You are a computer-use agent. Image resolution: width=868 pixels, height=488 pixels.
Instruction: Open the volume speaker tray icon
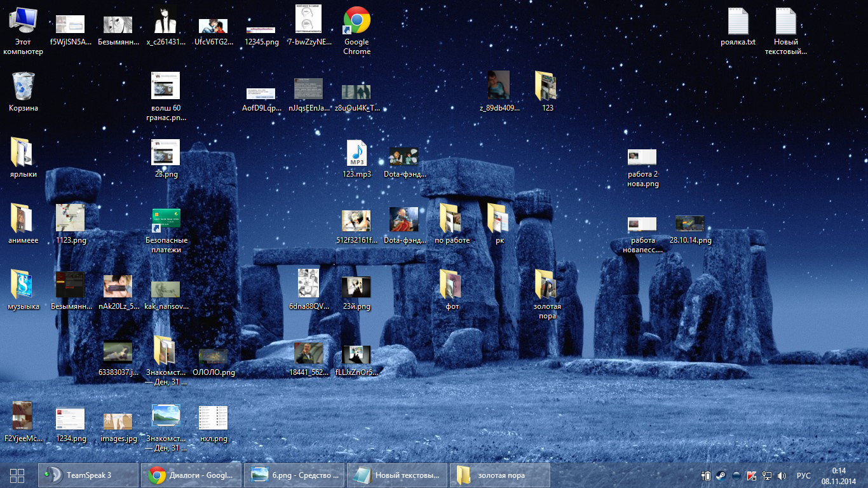pyautogui.click(x=782, y=475)
